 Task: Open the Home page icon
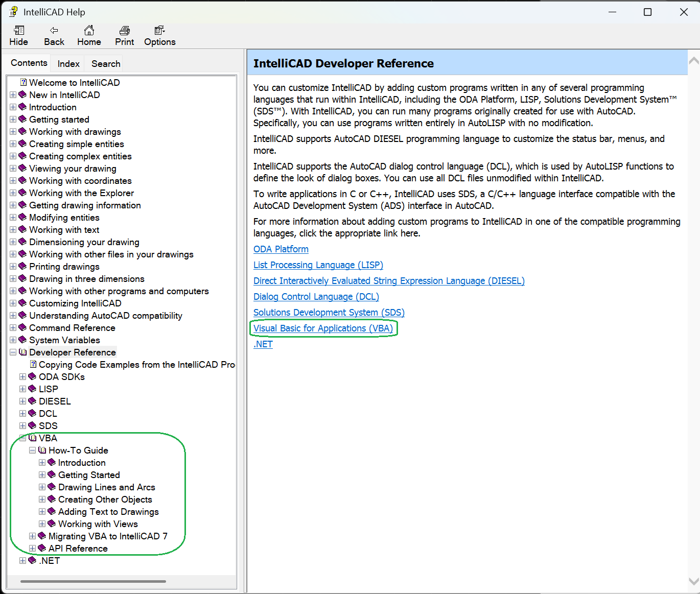(89, 30)
